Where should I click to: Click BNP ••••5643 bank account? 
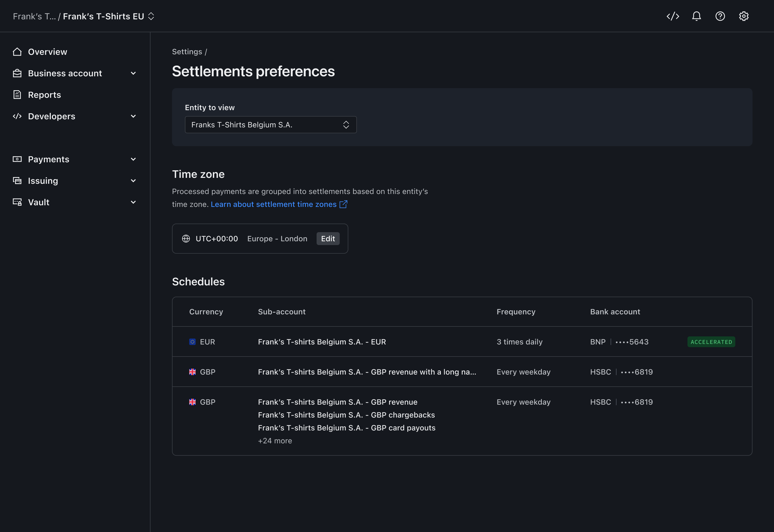[619, 342]
